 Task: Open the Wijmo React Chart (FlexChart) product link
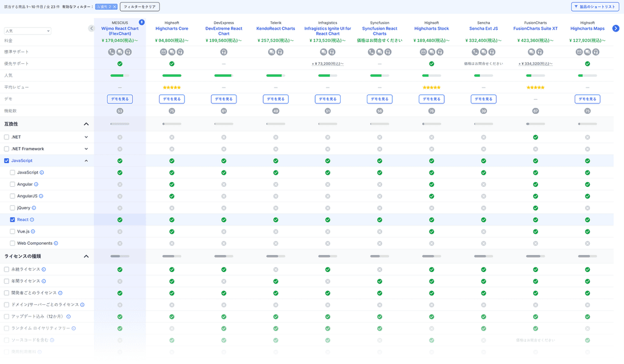(120, 31)
